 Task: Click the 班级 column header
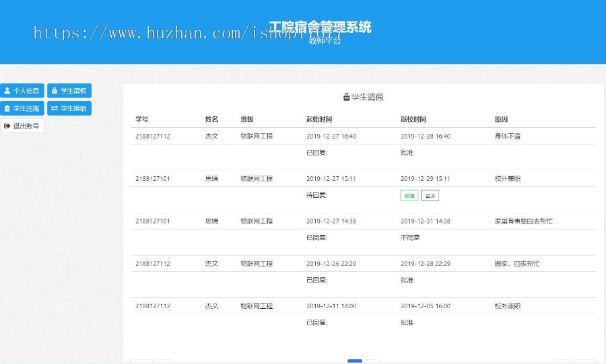pyautogui.click(x=247, y=119)
